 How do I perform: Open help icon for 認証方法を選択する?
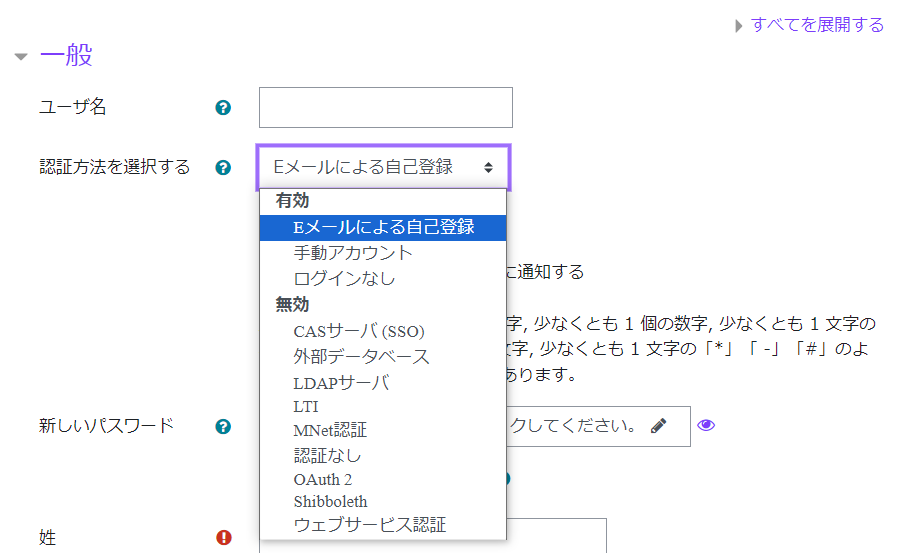coord(223,168)
